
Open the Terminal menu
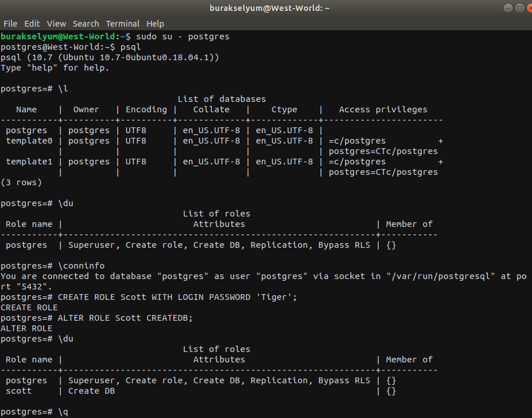123,24
